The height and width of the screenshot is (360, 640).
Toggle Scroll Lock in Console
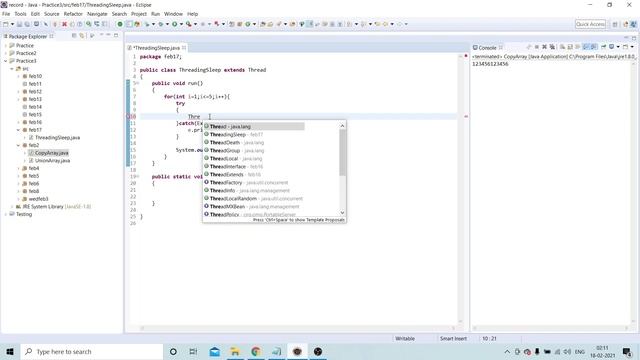click(570, 47)
